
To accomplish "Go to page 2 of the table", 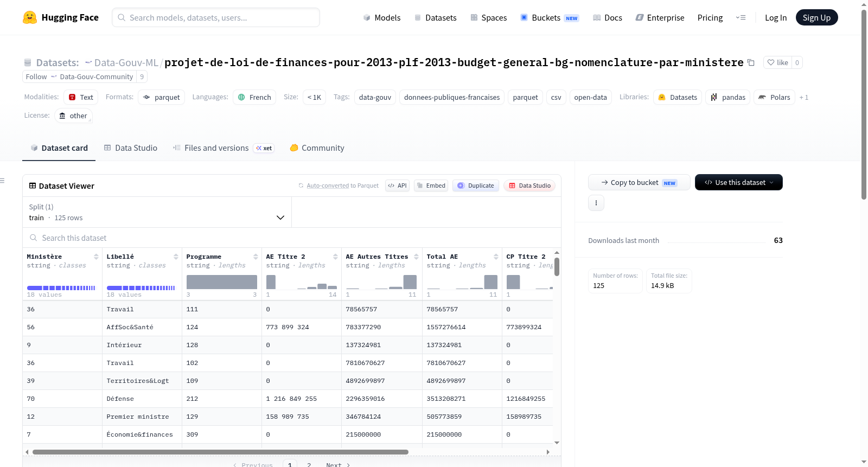I will click(x=309, y=464).
